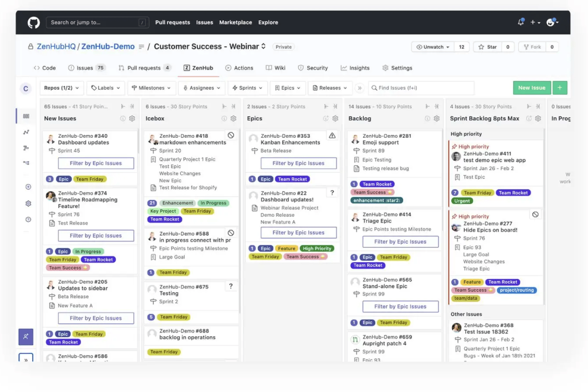
Task: Open Epics filter dropdown
Action: point(288,88)
